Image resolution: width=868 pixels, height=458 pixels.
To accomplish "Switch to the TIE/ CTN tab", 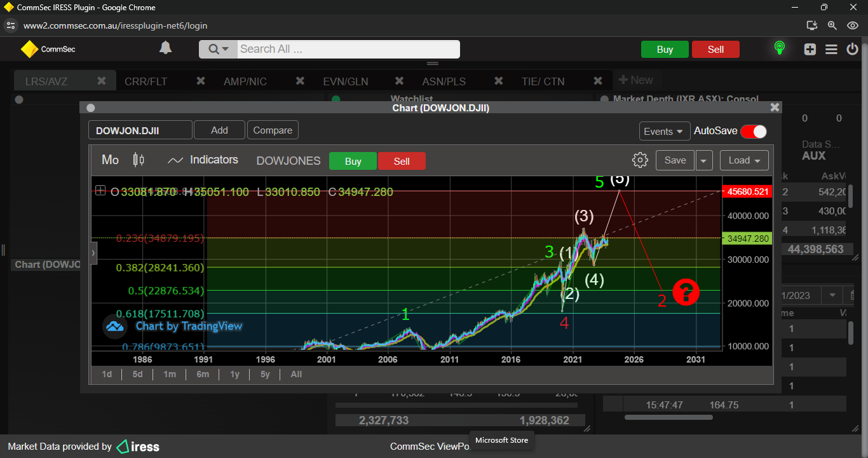I will 543,81.
